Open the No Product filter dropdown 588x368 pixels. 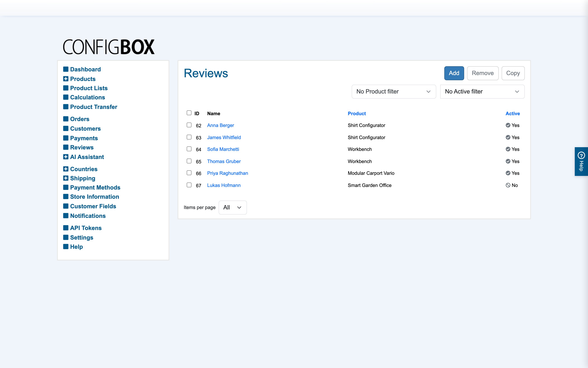[394, 91]
